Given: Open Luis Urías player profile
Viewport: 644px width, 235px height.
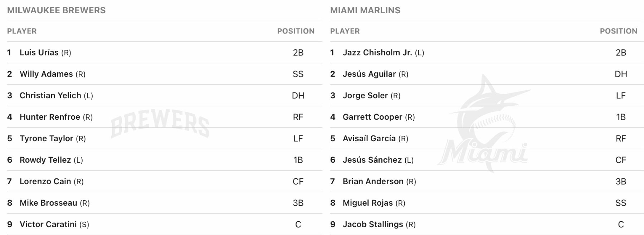Looking at the screenshot, I should (39, 53).
